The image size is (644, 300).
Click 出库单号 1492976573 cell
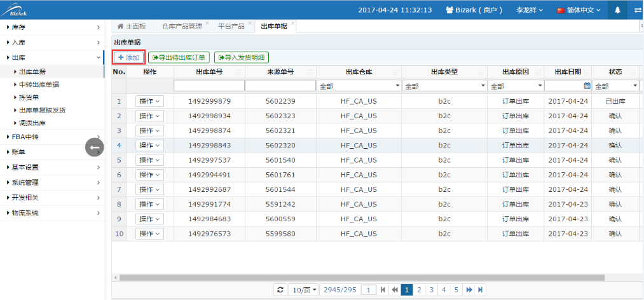pyautogui.click(x=209, y=234)
